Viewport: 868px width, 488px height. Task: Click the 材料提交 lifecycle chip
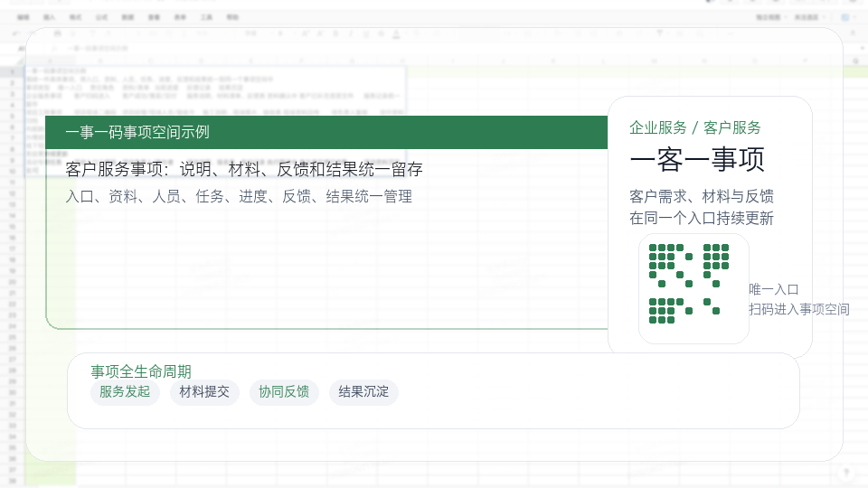tap(204, 392)
